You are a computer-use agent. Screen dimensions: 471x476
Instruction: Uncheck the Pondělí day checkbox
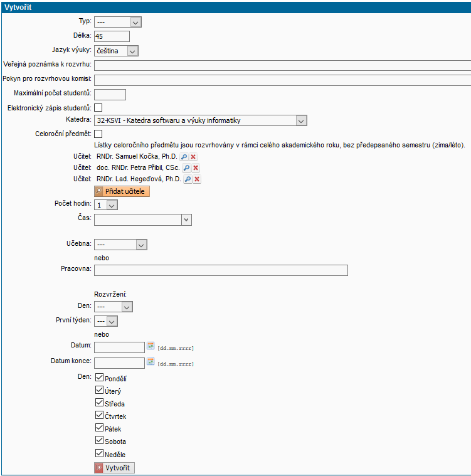point(99,378)
